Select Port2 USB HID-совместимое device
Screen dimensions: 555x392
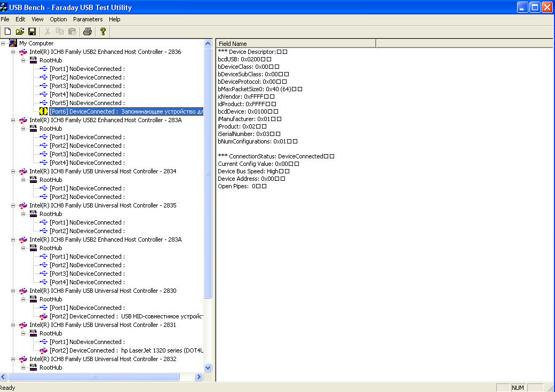(x=126, y=316)
